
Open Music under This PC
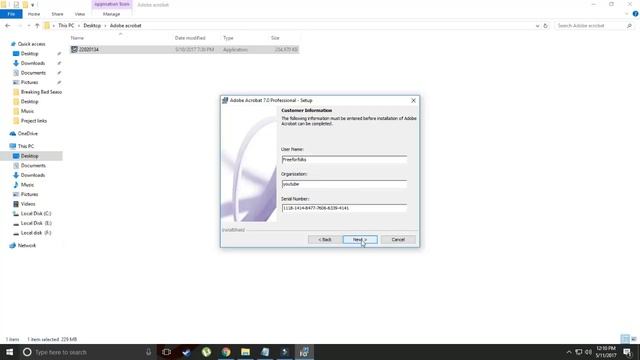[x=27, y=185]
